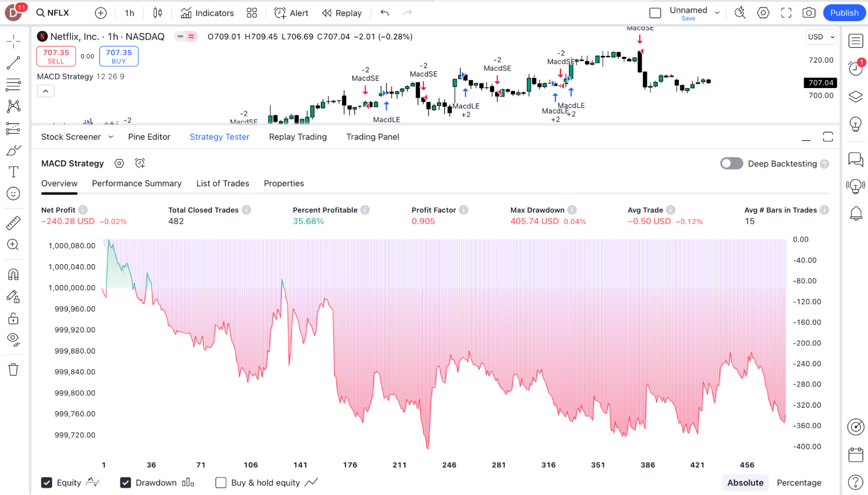Expand the Stock Screener dropdown arrow

coord(111,137)
